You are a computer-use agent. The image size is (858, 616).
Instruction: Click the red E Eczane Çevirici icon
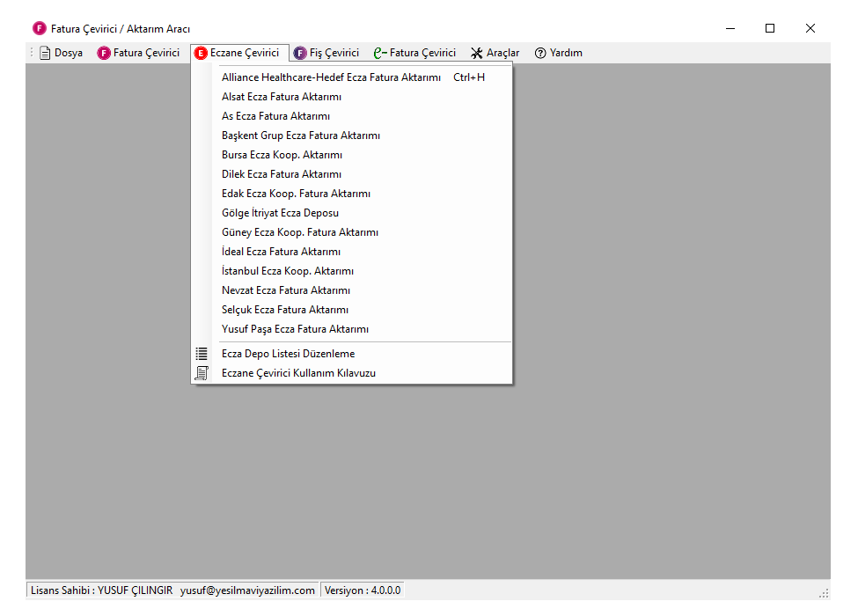201,53
